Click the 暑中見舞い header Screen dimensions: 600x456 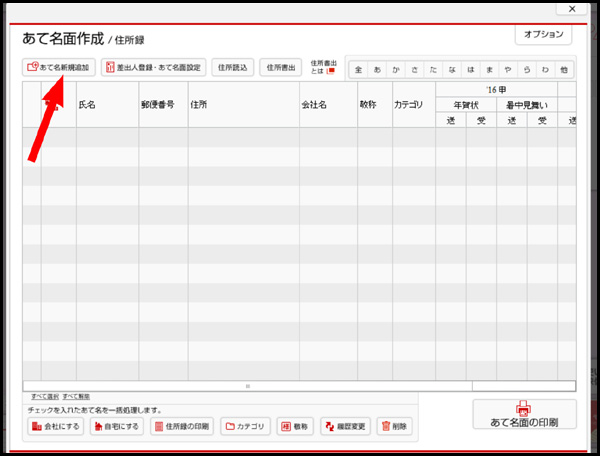527,105
